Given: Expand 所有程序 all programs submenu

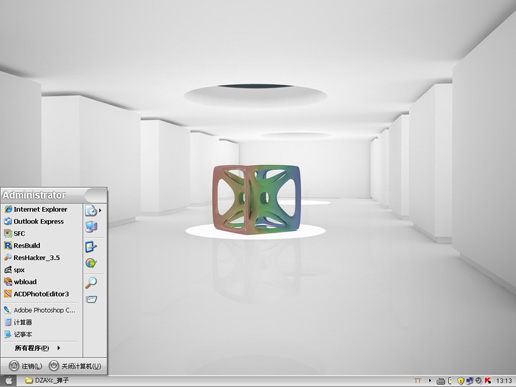Looking at the screenshot, I should click(x=37, y=348).
